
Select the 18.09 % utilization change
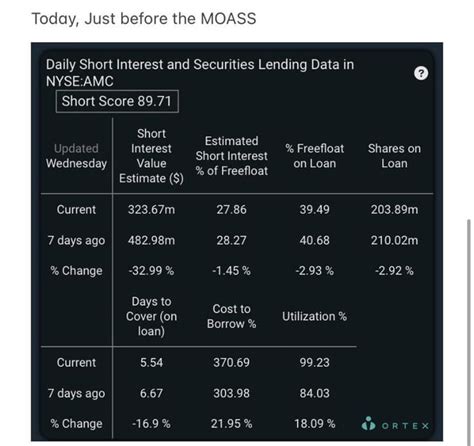(314, 424)
